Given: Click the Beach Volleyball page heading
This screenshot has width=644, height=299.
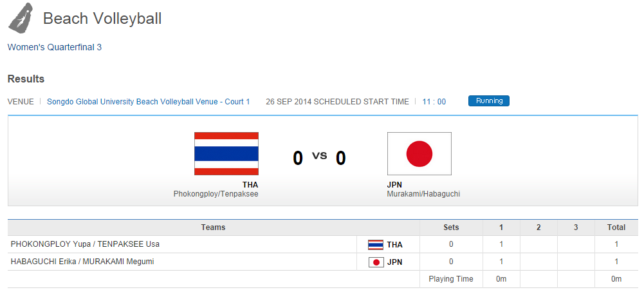Looking at the screenshot, I should coord(102,19).
